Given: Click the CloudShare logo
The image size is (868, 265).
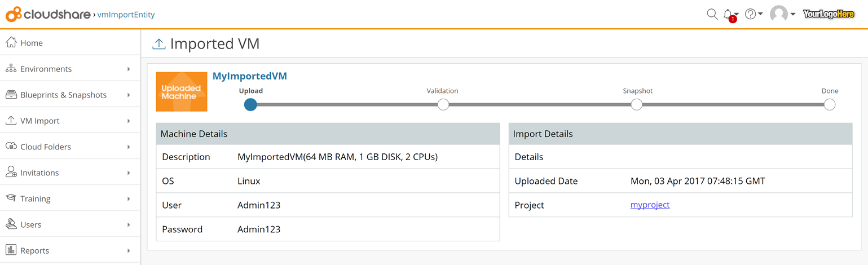Looking at the screenshot, I should 48,14.
